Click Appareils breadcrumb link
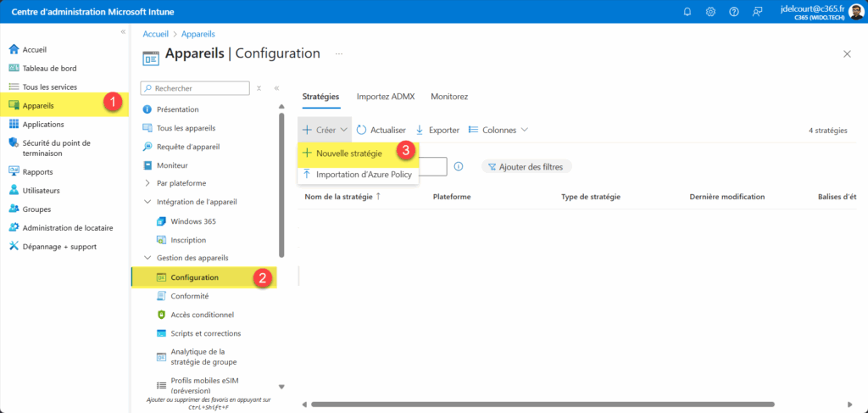868x413 pixels. coord(198,34)
